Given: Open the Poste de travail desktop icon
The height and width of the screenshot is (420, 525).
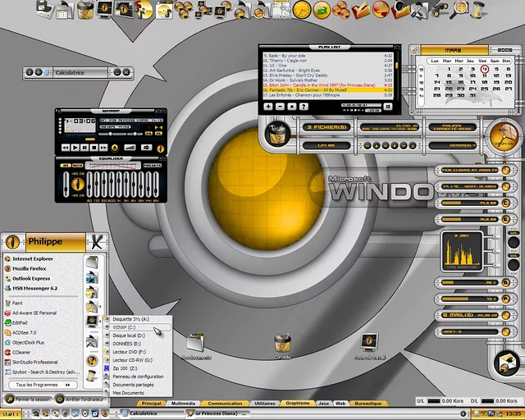Looking at the screenshot, I should [x=370, y=343].
